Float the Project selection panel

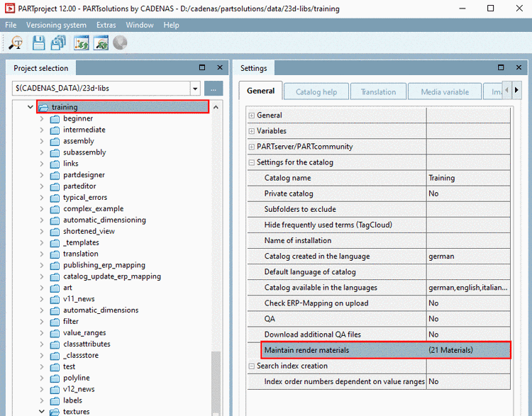click(202, 68)
